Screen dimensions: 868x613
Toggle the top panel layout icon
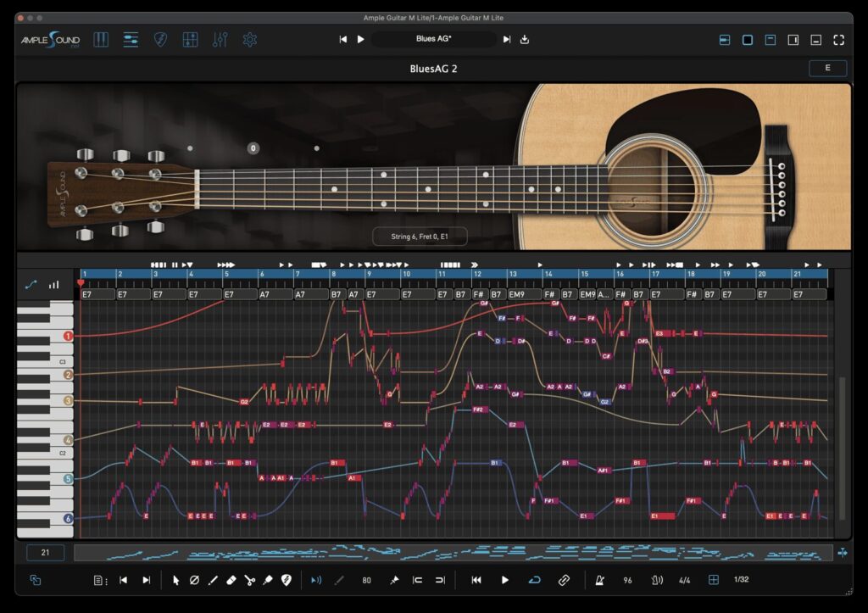[770, 40]
